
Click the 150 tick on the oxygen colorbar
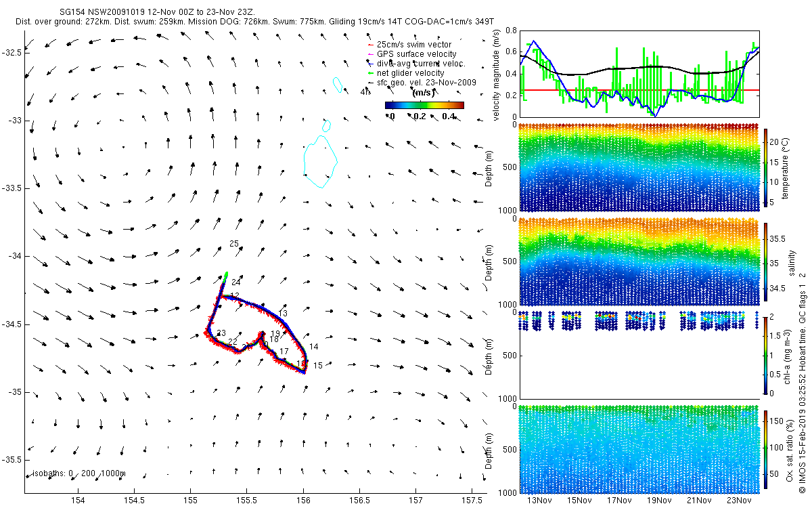[x=777, y=420]
